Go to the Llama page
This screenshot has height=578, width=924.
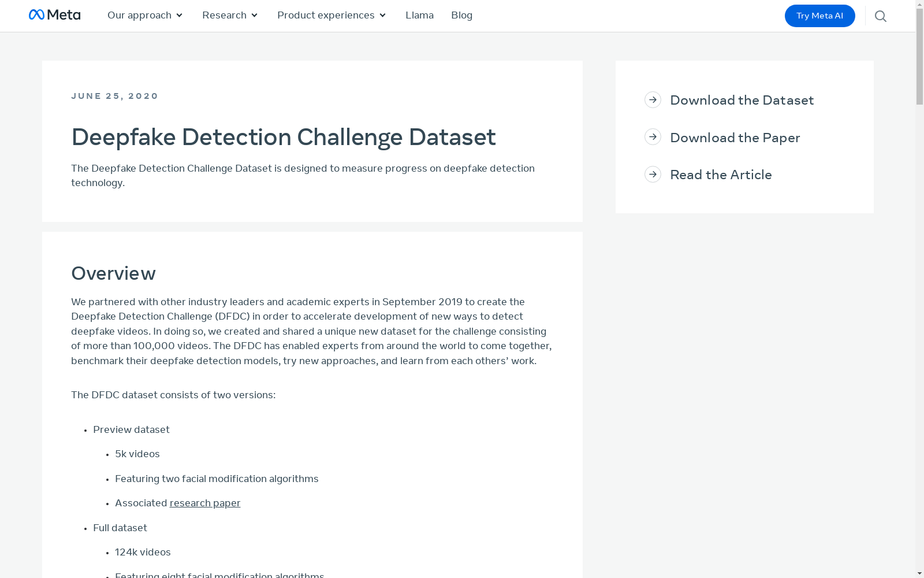tap(419, 16)
